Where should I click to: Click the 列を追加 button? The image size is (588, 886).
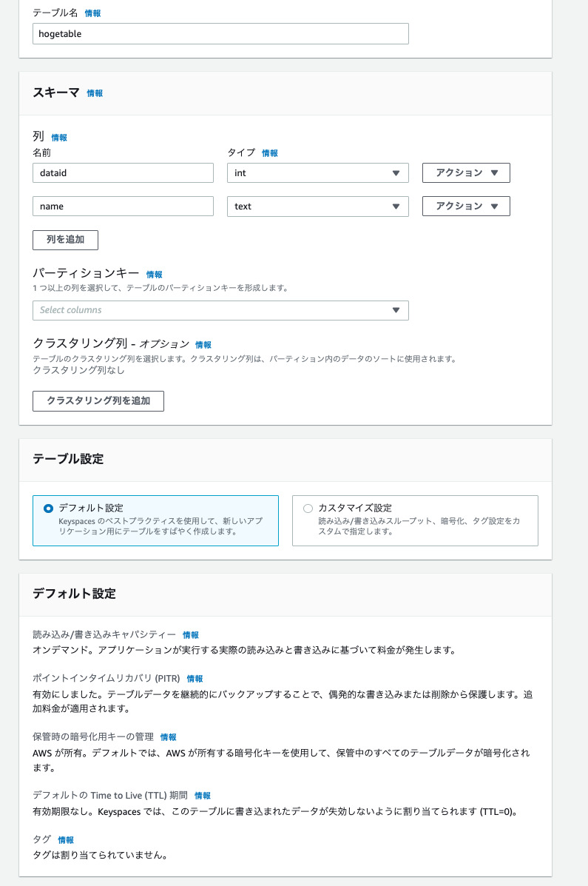[x=66, y=240]
